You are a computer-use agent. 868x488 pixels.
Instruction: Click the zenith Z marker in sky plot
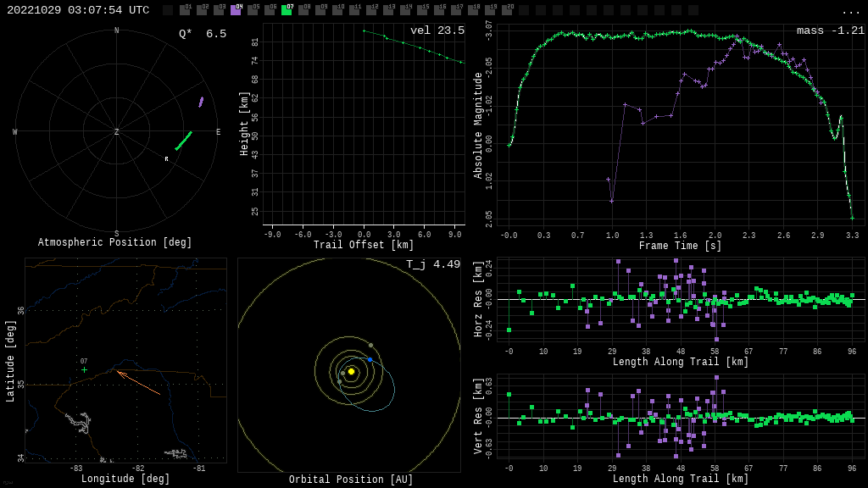[117, 132]
